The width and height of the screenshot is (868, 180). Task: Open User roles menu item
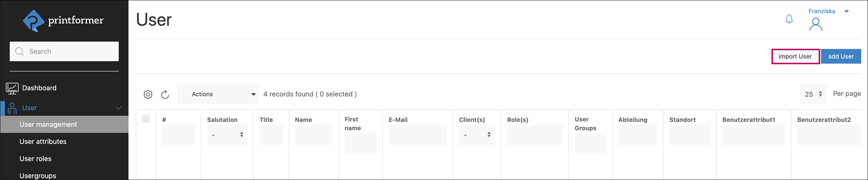[35, 159]
